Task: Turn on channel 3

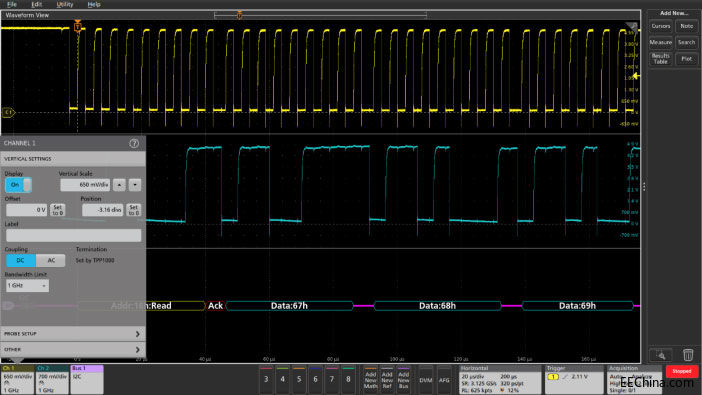Action: coord(266,379)
